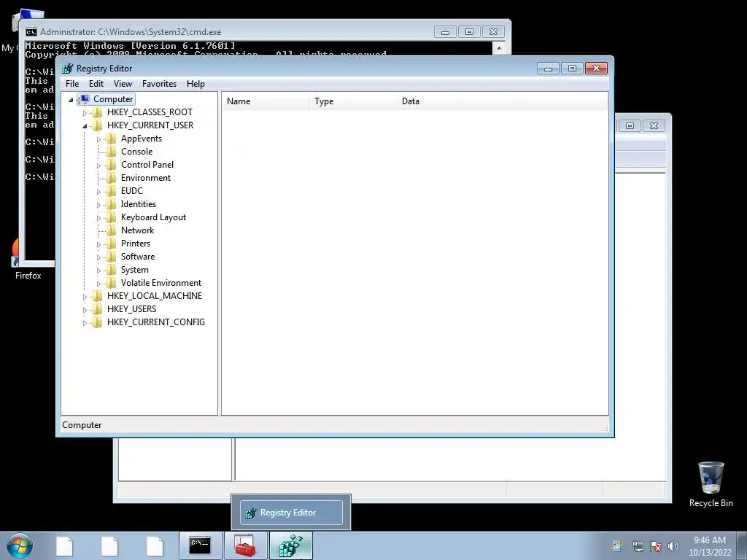747x560 pixels.
Task: Click the Software folder icon
Action: point(111,257)
